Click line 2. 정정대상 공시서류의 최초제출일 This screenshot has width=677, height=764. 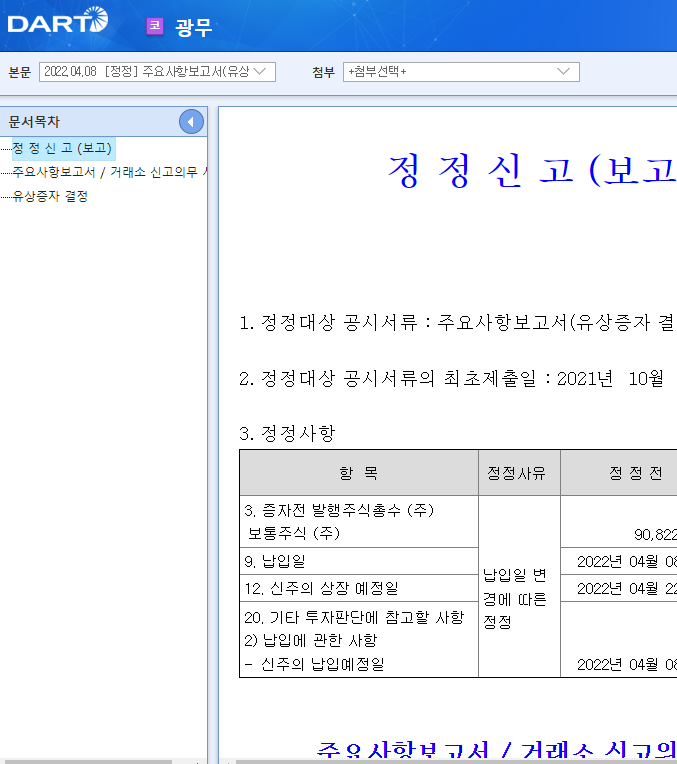click(x=452, y=378)
